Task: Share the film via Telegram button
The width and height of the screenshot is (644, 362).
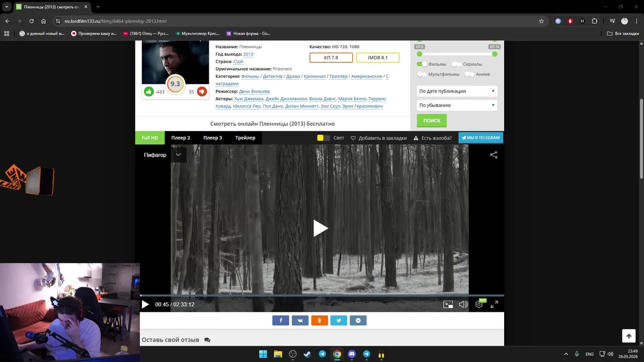Action: point(358,320)
